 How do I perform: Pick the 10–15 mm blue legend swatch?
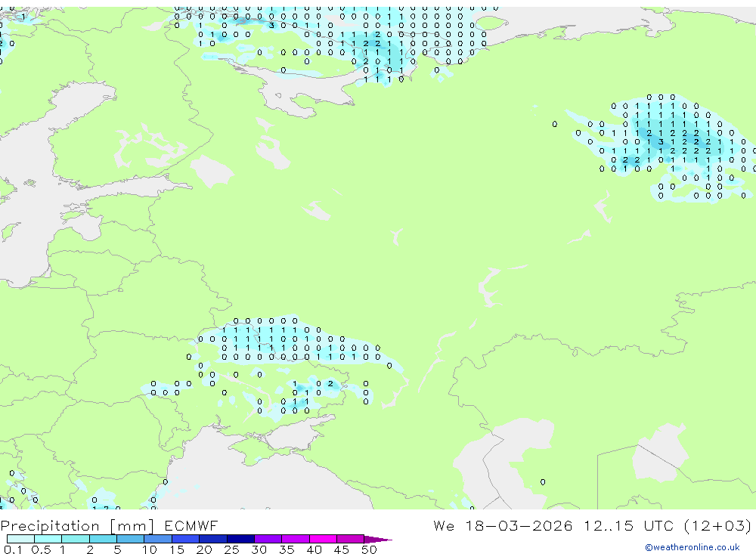coord(158,539)
